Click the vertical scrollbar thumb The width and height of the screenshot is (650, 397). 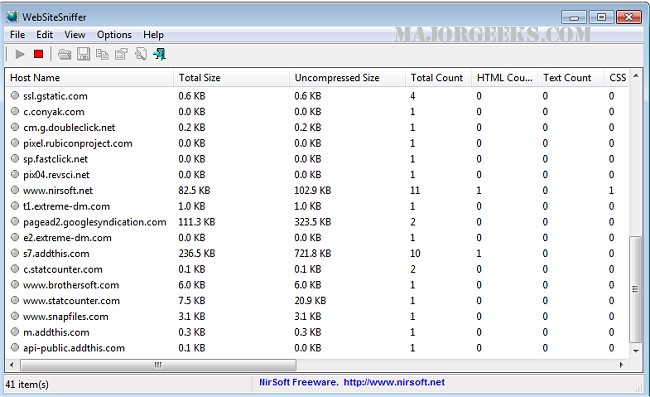coord(635,289)
